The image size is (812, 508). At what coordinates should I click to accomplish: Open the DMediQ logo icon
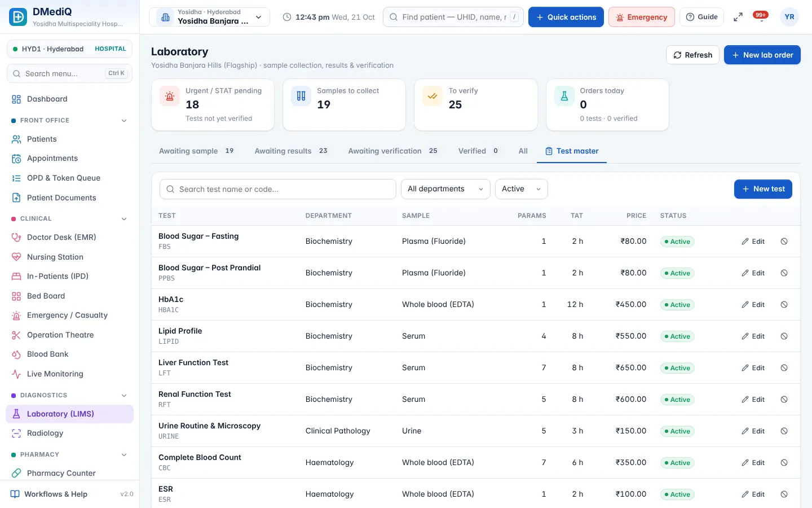click(18, 17)
